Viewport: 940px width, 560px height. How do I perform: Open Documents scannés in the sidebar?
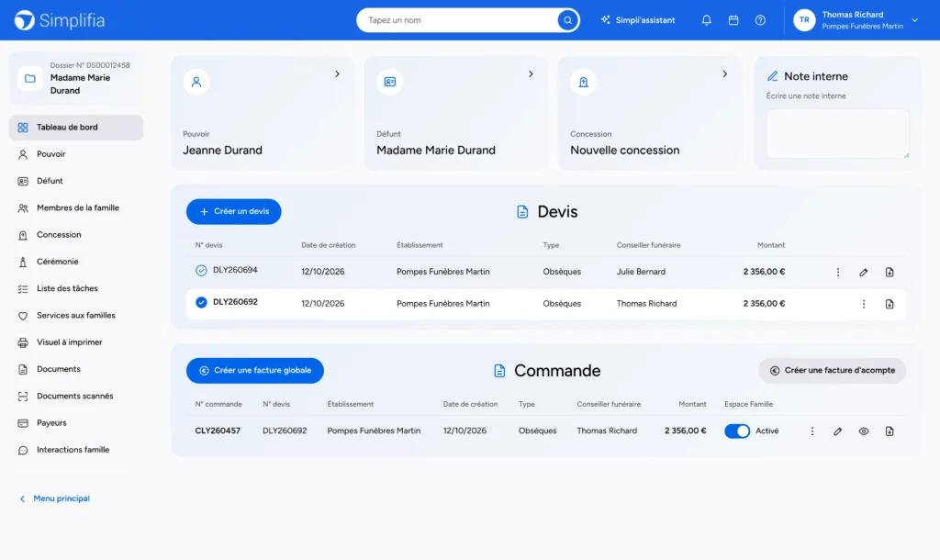tap(76, 396)
